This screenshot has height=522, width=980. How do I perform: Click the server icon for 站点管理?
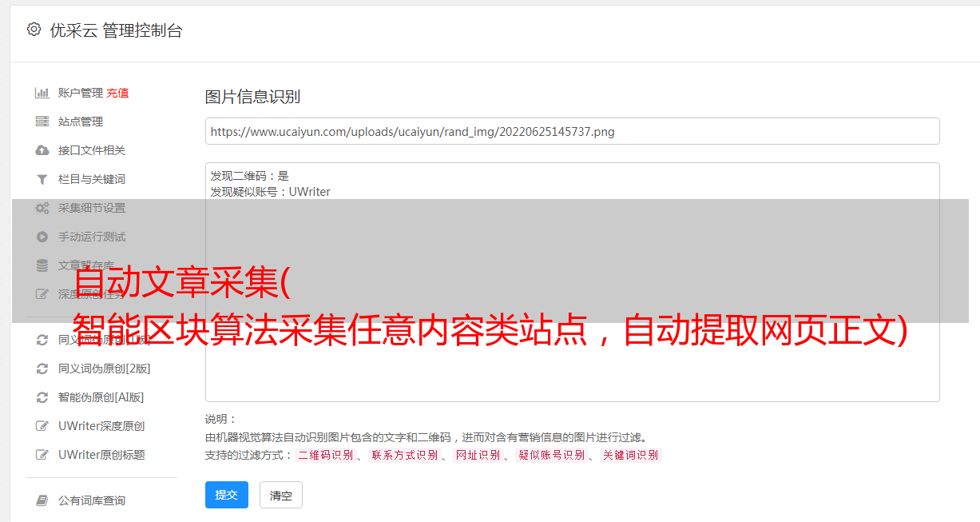click(42, 122)
